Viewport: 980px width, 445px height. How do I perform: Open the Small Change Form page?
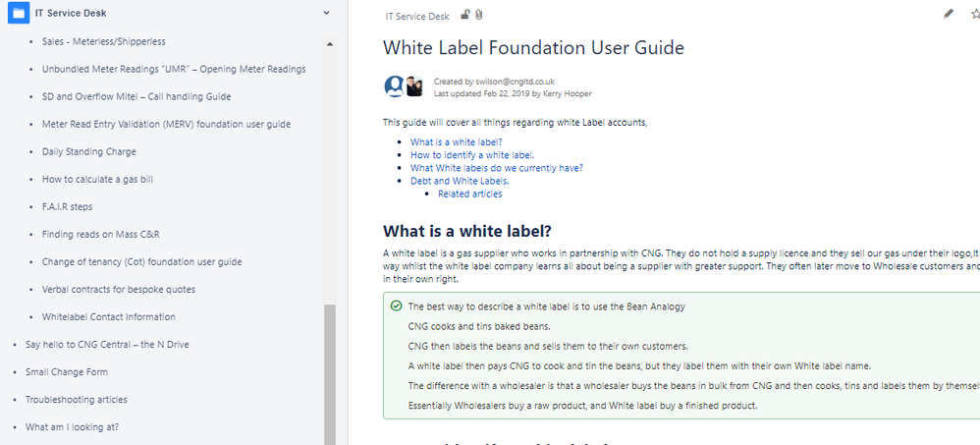pyautogui.click(x=66, y=372)
